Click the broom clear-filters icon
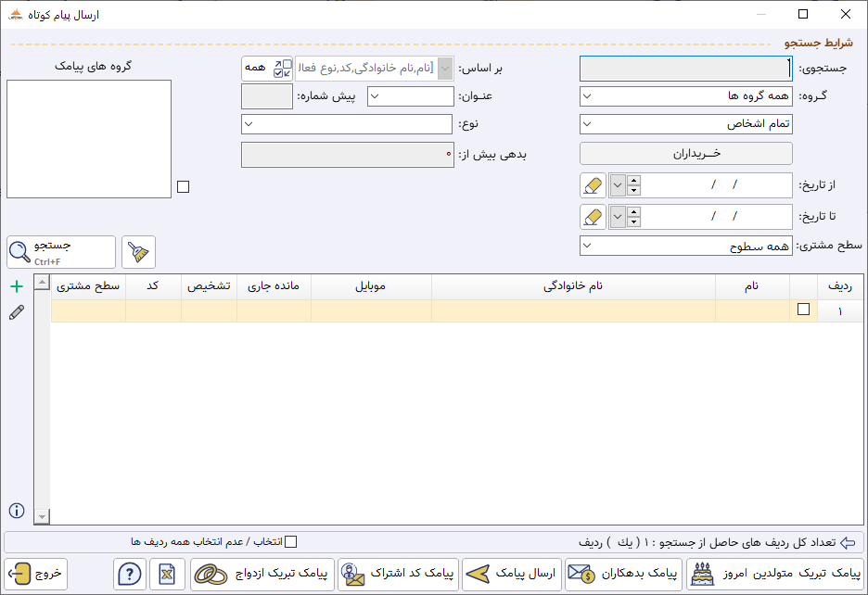This screenshot has width=868, height=595. tap(138, 252)
